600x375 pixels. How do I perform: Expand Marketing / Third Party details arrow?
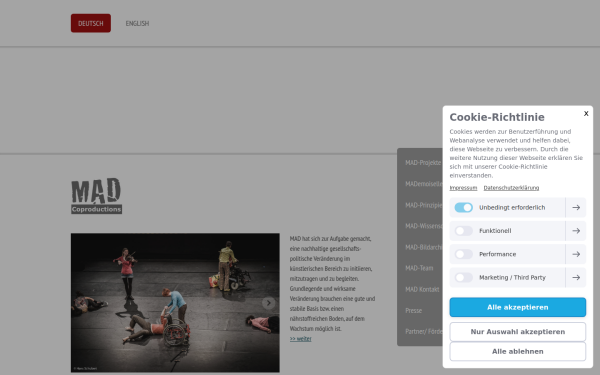(576, 277)
